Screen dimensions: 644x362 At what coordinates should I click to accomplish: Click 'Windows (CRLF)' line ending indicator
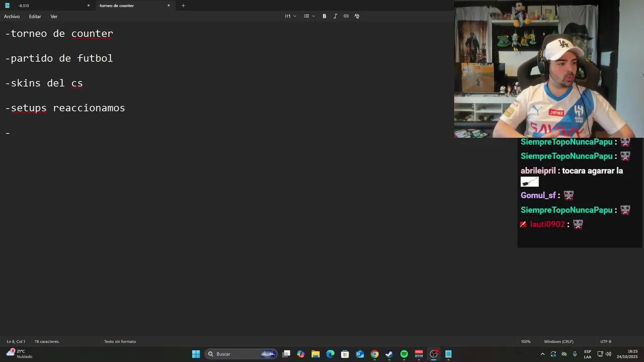pyautogui.click(x=558, y=341)
